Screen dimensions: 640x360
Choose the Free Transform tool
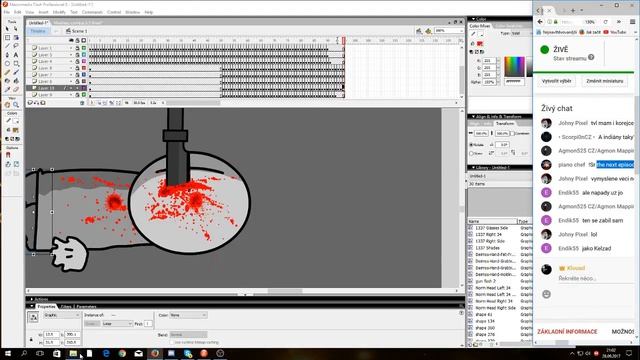point(7,38)
